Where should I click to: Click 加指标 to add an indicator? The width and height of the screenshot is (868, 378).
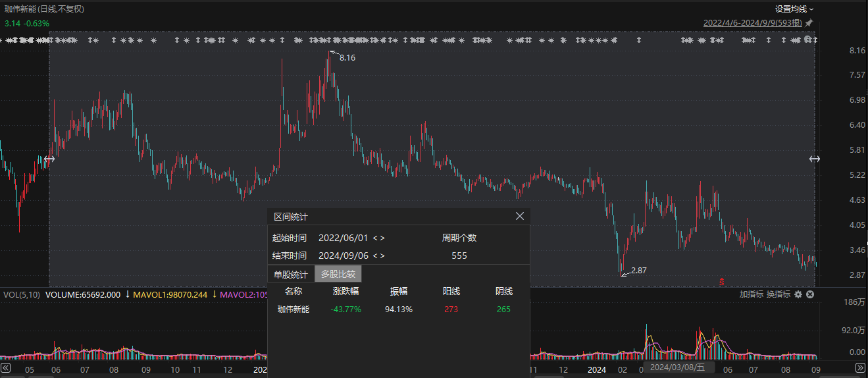pyautogui.click(x=751, y=294)
